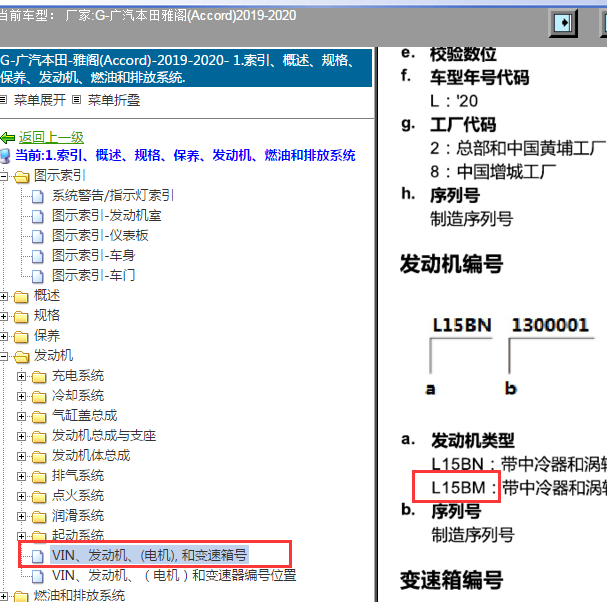Open 图示索引-车门 document
This screenshot has height=602, width=607.
click(x=94, y=276)
